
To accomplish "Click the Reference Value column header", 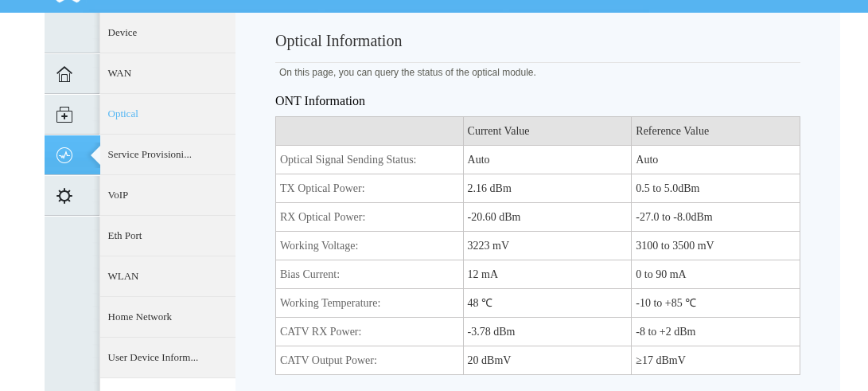I will tap(672, 131).
